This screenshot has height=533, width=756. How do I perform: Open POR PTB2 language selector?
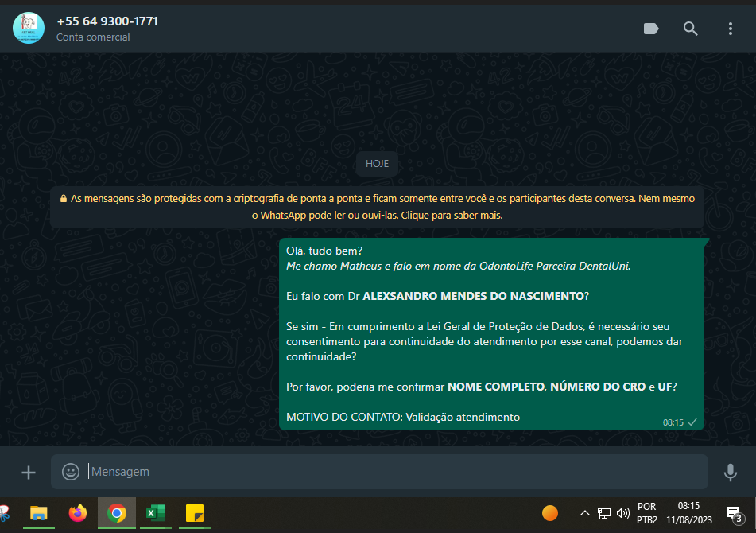tap(647, 513)
